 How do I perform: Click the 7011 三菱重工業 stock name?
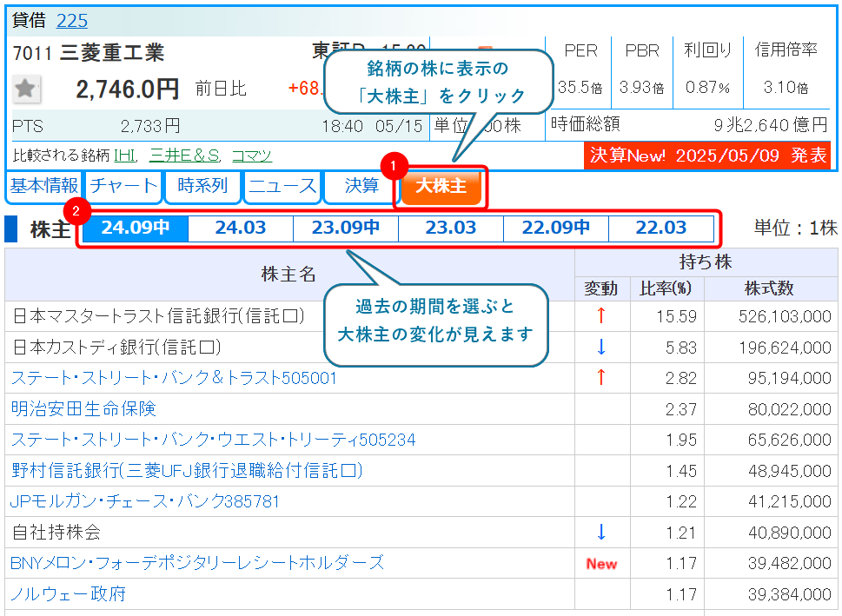pyautogui.click(x=89, y=53)
